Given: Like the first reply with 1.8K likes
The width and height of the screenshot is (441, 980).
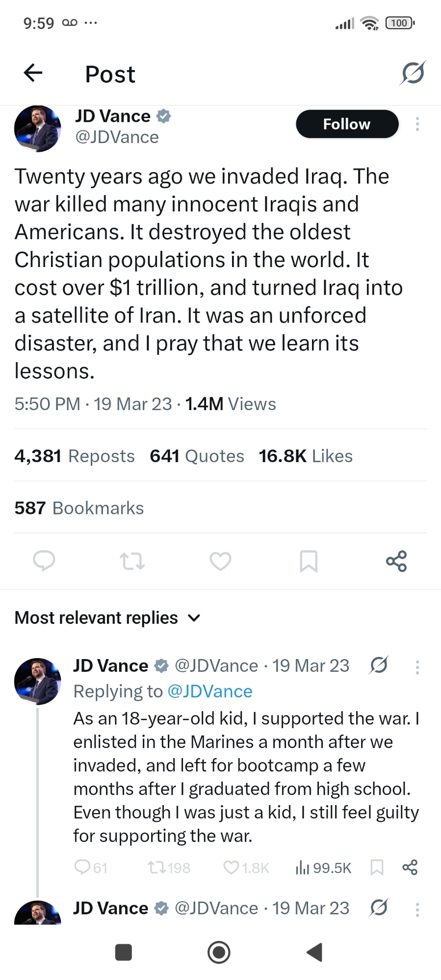Looking at the screenshot, I should coord(231,868).
